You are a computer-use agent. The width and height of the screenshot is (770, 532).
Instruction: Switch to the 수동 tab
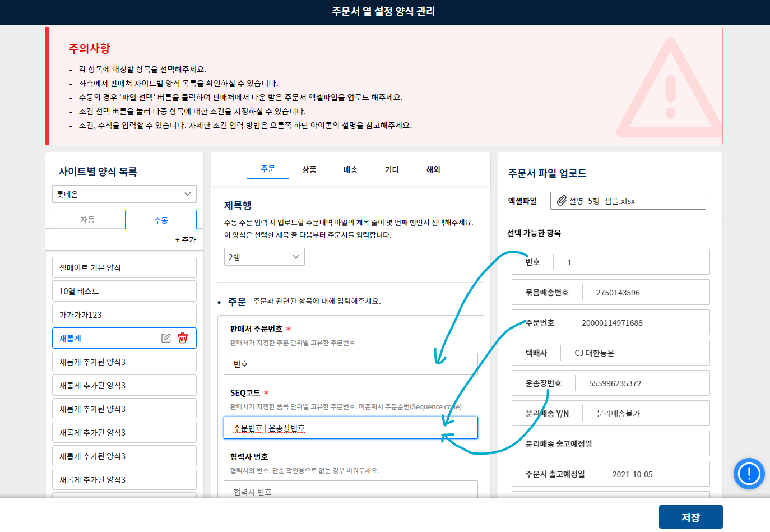click(161, 219)
